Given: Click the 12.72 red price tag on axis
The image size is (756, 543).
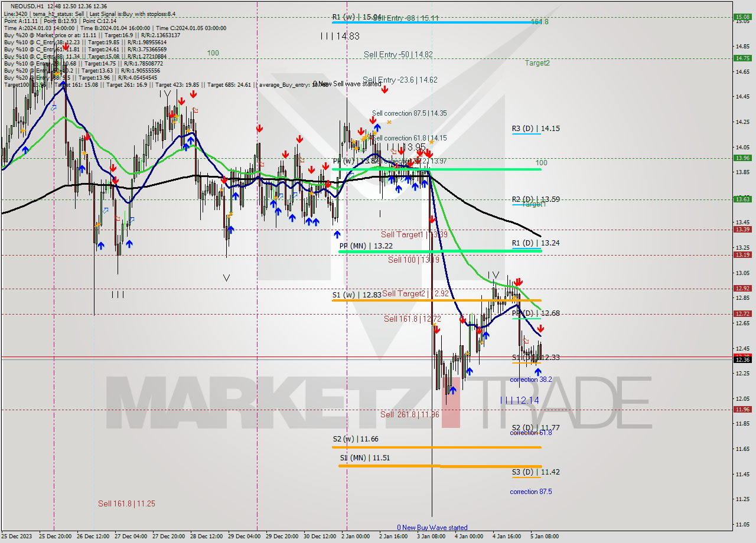Looking at the screenshot, I should click(x=742, y=313).
